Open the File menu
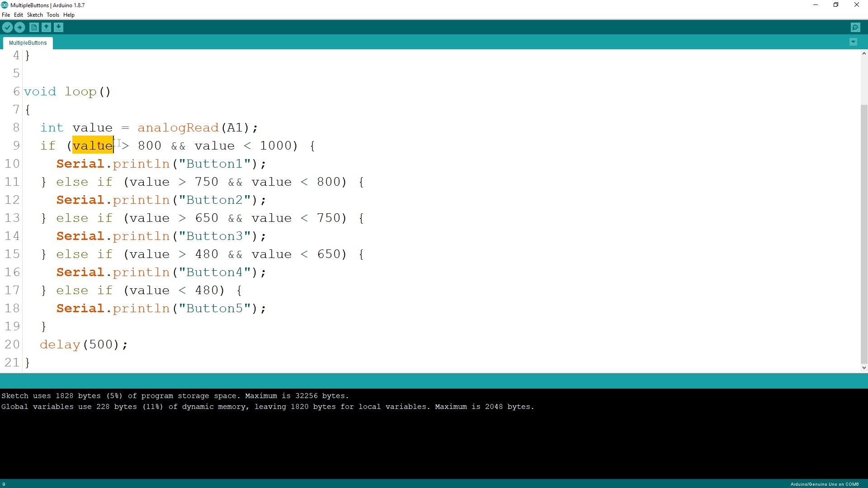This screenshot has width=868, height=488. point(6,15)
